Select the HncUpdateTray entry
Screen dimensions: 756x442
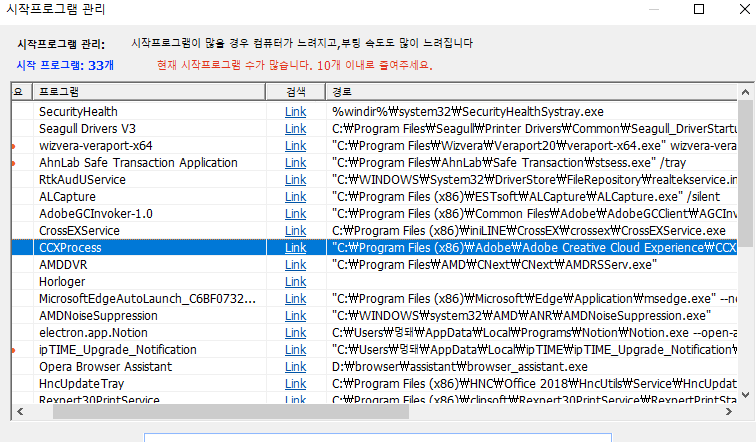click(x=81, y=384)
